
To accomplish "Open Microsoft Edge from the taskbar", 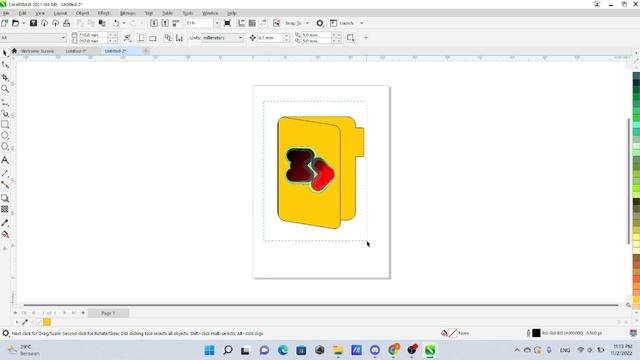I will 282,350.
